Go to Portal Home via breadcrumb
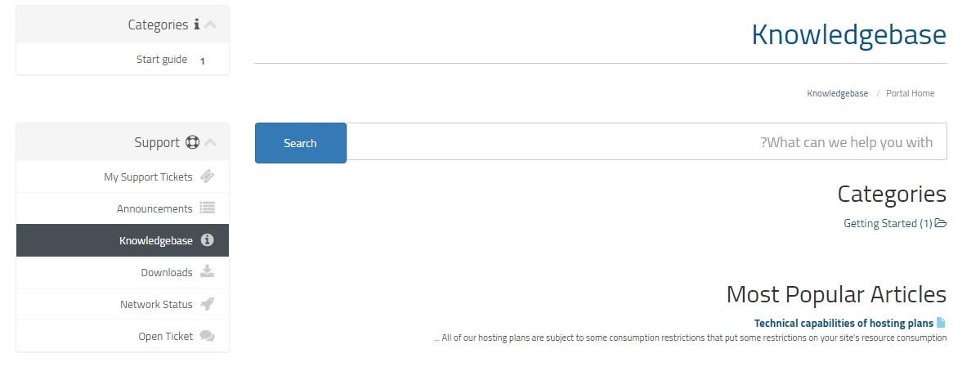Image resolution: width=980 pixels, height=389 pixels. coord(910,93)
